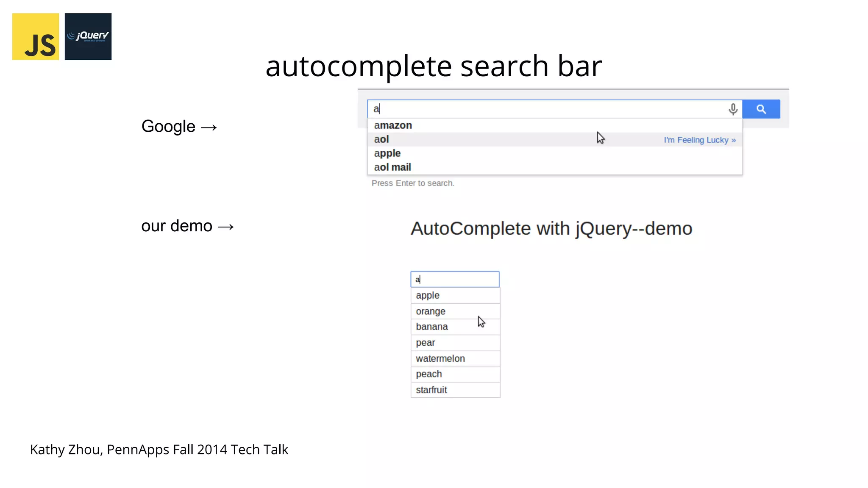Focus the Google search input field
The width and height of the screenshot is (868, 488).
(554, 109)
